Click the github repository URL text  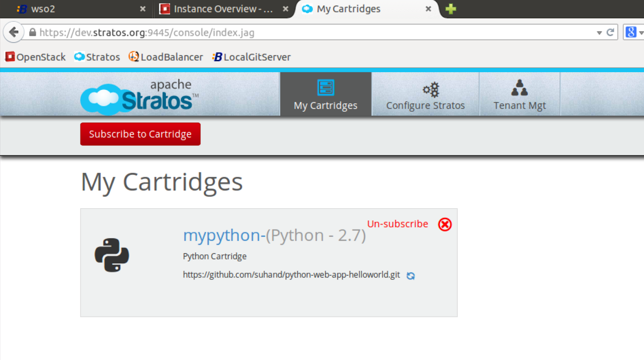click(x=291, y=275)
